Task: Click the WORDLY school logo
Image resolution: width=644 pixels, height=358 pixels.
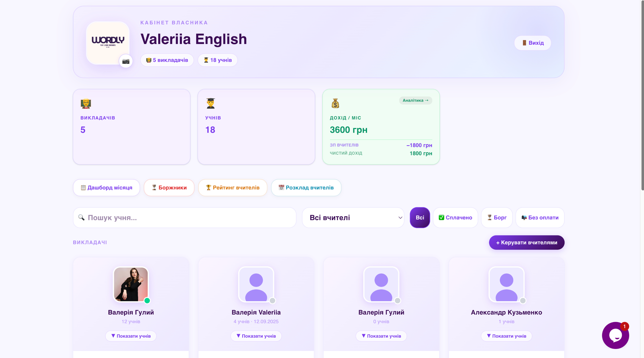Action: (x=108, y=43)
